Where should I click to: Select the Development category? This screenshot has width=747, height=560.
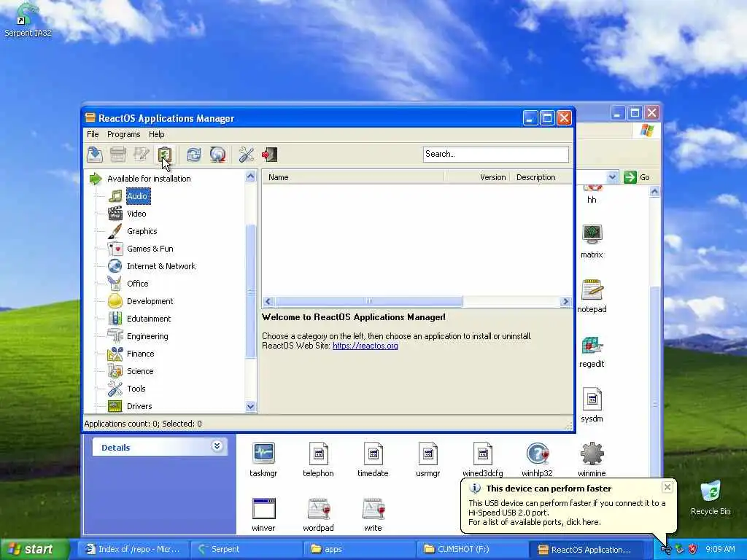(150, 301)
